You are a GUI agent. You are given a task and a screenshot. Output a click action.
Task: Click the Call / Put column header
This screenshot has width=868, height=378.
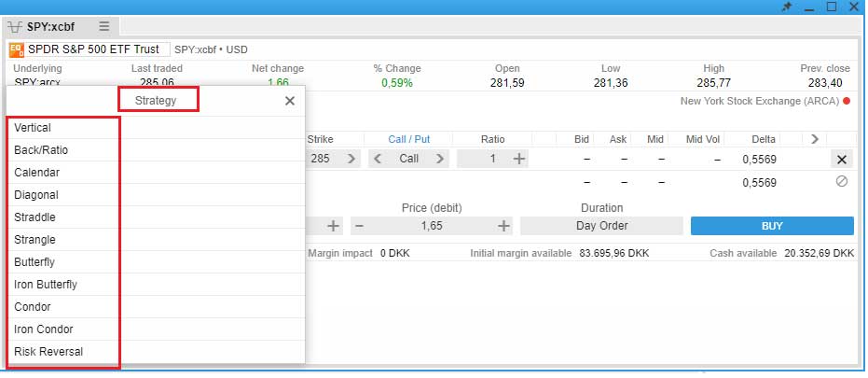[x=409, y=140]
